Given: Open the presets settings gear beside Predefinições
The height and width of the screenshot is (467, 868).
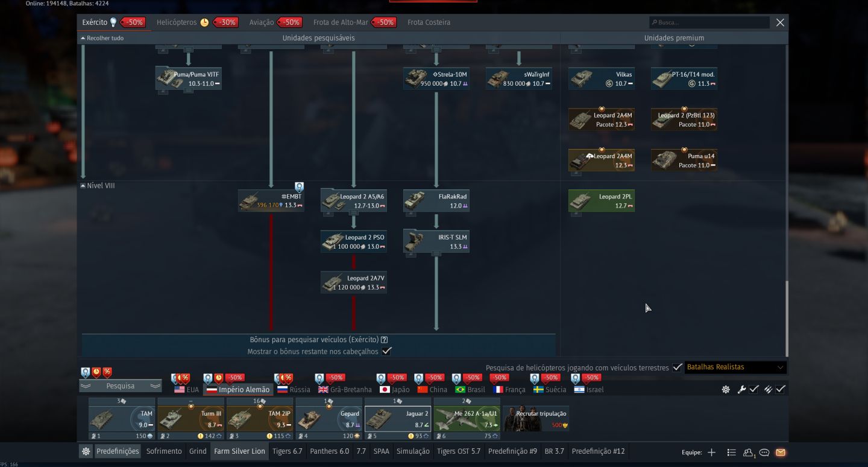Looking at the screenshot, I should point(86,451).
